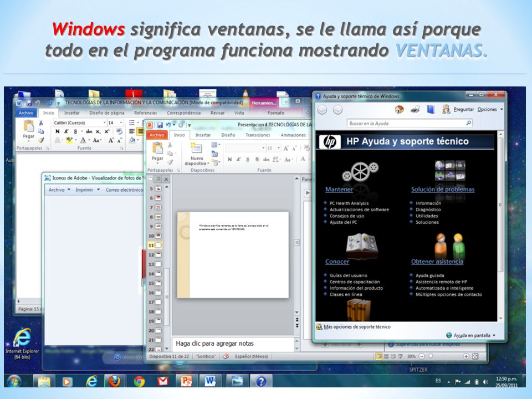The image size is (532, 399).
Task: Click the Save icon in Word quick access toolbar
Action: tap(29, 103)
